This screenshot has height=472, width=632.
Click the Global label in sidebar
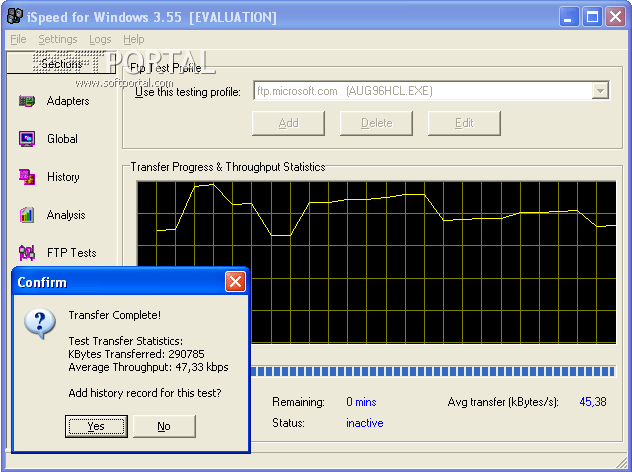[x=62, y=139]
